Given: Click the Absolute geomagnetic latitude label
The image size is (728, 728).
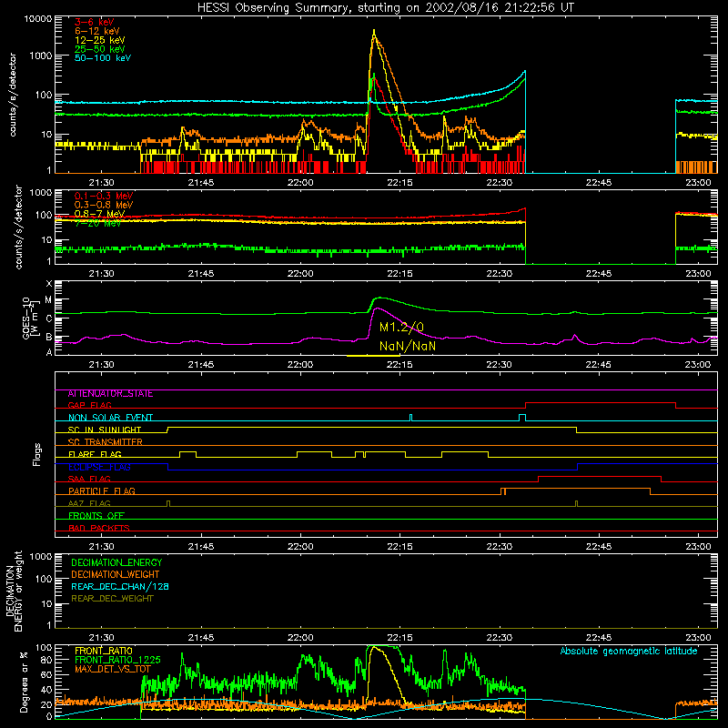Looking at the screenshot, I should [x=629, y=651].
